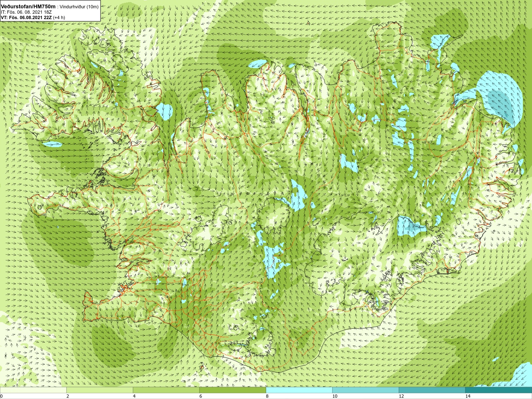Viewport: 532px width, 399px height.
Task: Select the 14+ dark teal legend swatch
Action: [x=499, y=390]
